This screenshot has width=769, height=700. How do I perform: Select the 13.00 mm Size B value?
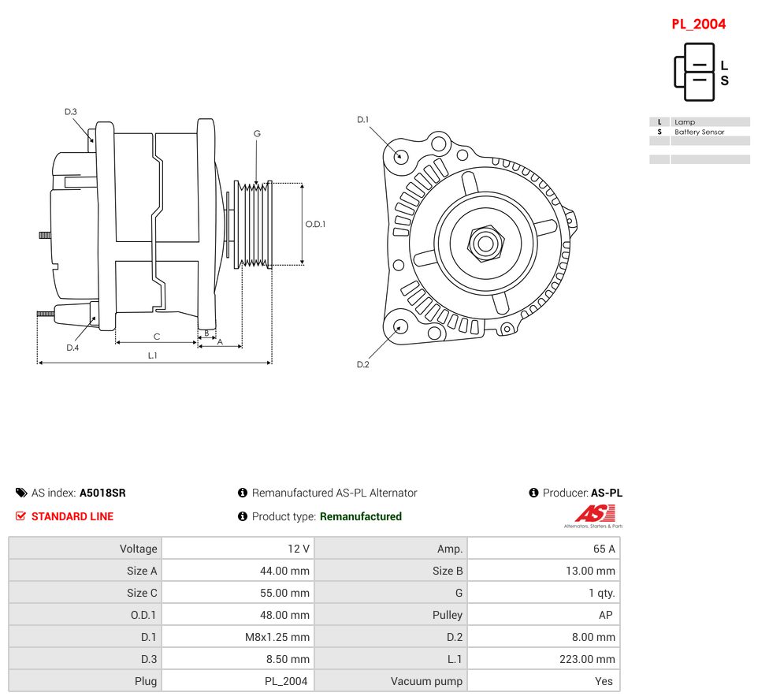click(x=590, y=571)
